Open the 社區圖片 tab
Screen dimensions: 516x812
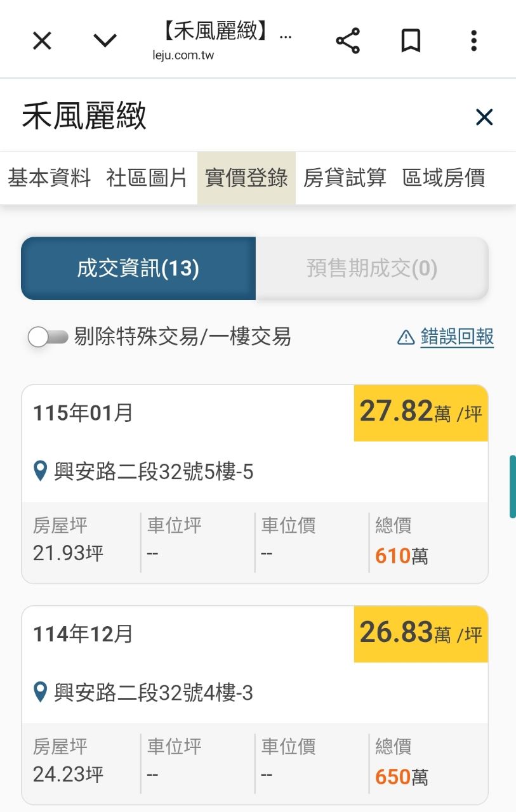(147, 178)
